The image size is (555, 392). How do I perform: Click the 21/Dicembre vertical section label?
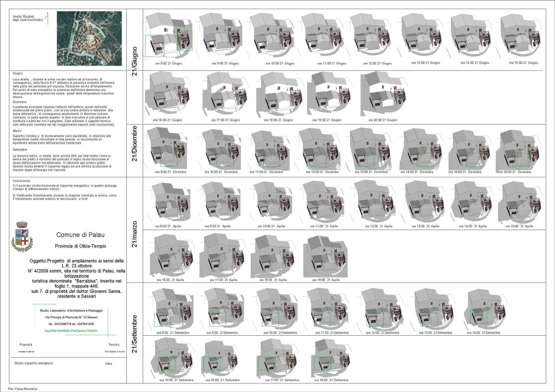134,144
